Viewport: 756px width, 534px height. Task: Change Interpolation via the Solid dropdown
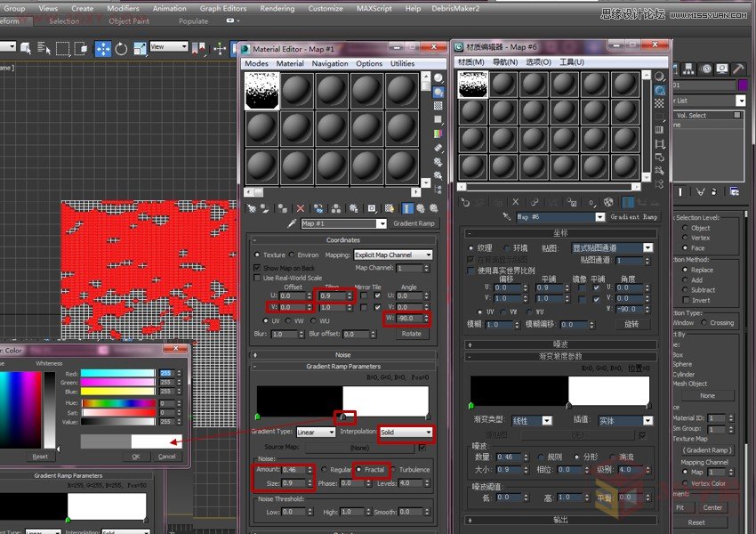(405, 433)
